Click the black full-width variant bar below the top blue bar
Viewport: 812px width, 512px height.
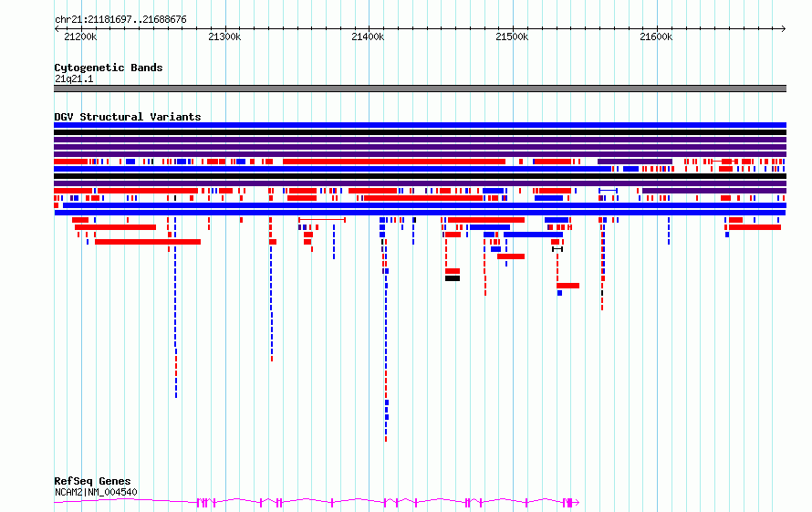tap(420, 132)
